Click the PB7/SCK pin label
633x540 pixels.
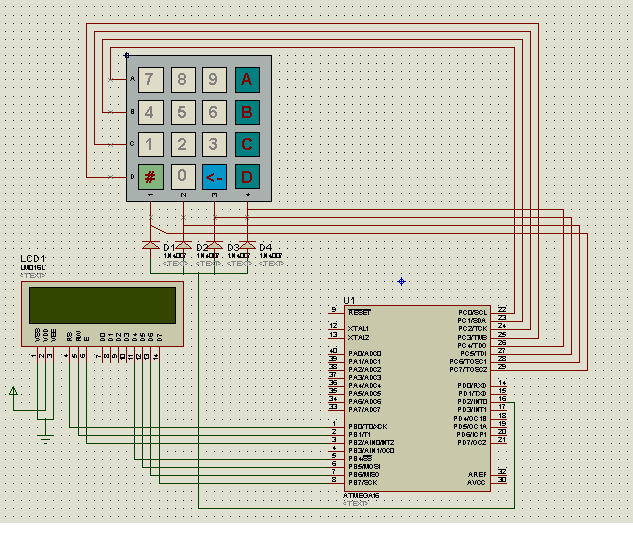click(363, 483)
